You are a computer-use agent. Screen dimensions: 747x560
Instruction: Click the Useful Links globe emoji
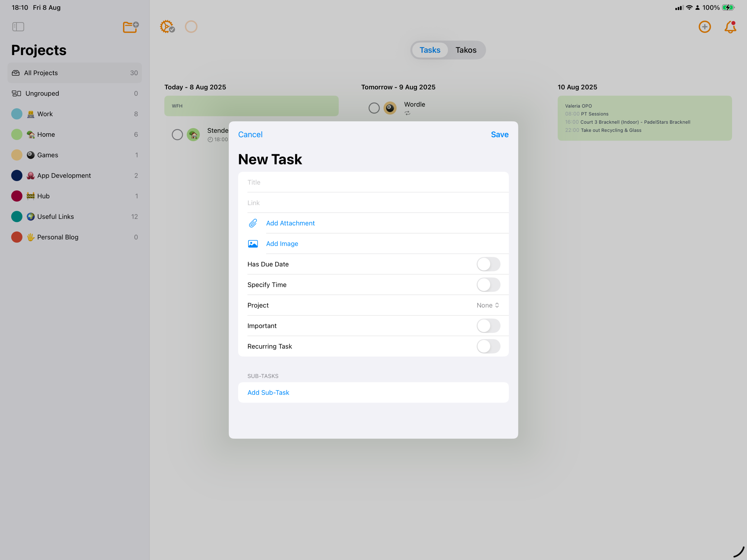pos(31,217)
